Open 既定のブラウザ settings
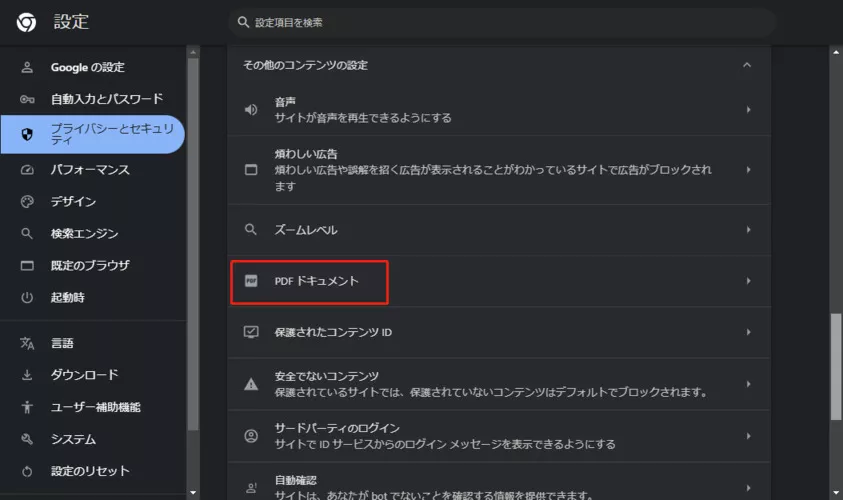 tap(92, 266)
